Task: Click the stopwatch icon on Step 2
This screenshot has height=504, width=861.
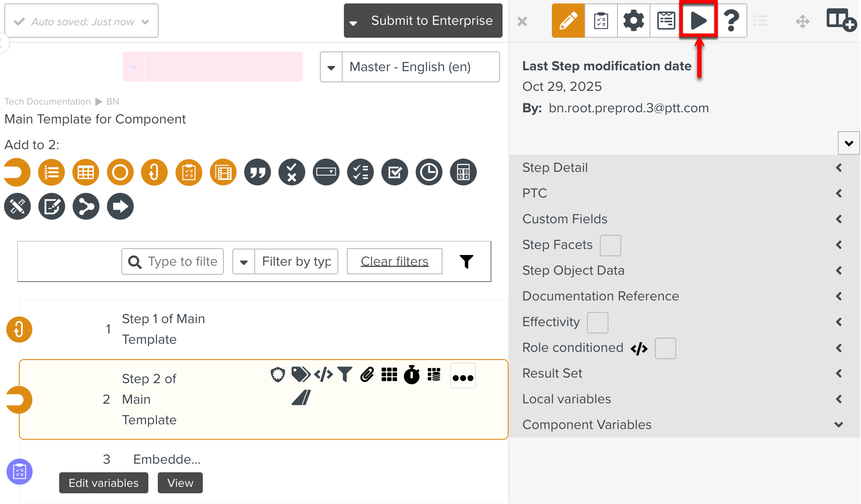Action: pyautogui.click(x=411, y=375)
